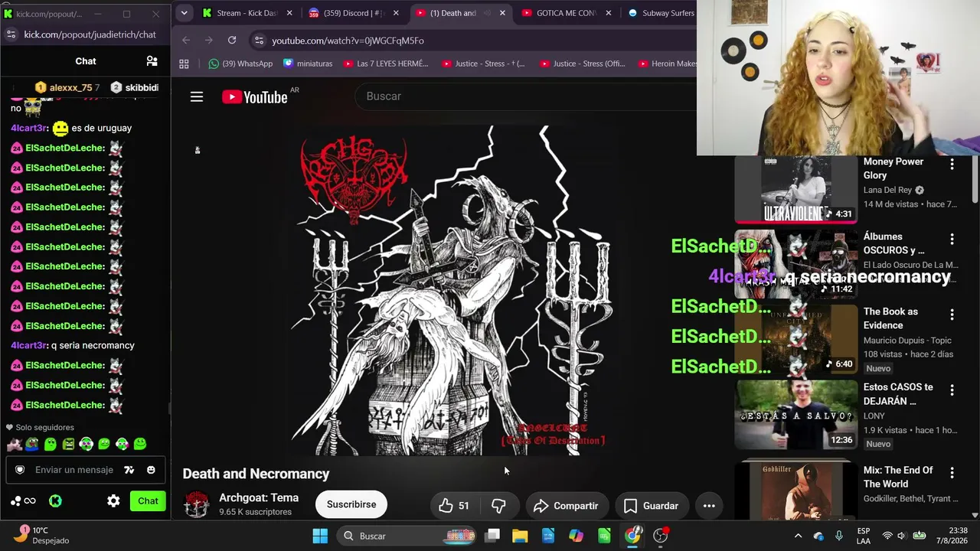
Task: Open the Mix: The End Of The World thumbnail
Action: tap(796, 490)
